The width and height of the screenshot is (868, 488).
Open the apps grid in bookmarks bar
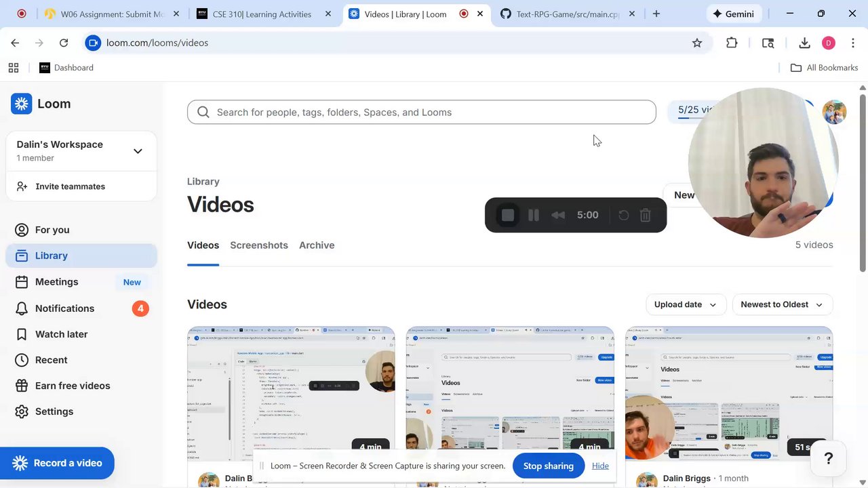(x=14, y=68)
